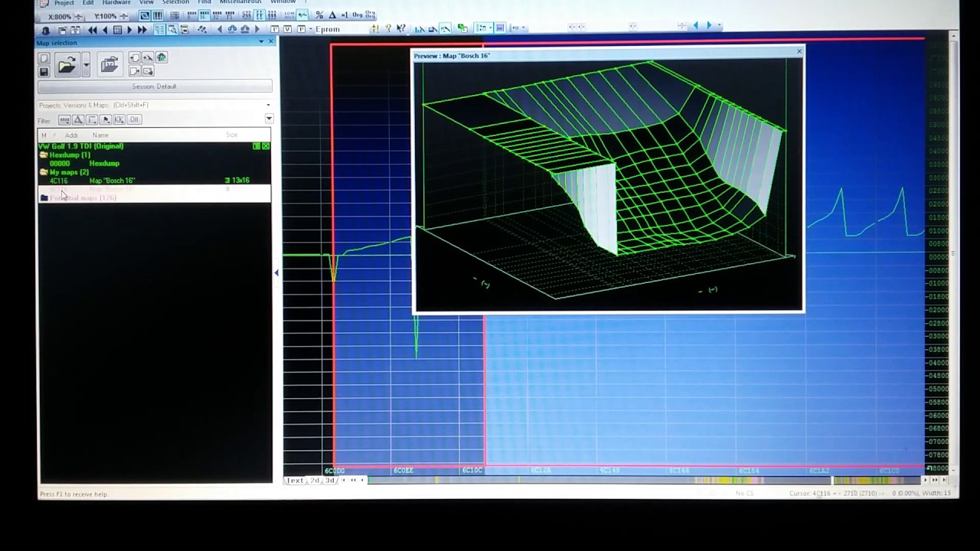The image size is (980, 551).
Task: Click the large open project folder icon
Action: 67,65
